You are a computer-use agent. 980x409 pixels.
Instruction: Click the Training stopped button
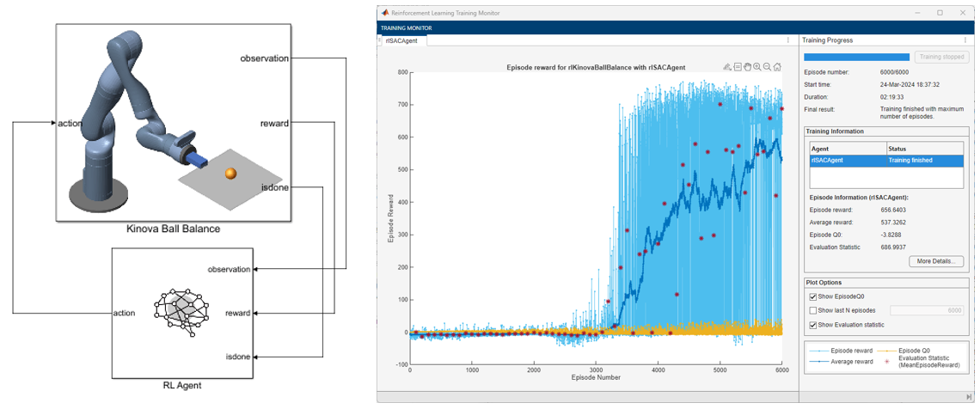pos(943,57)
